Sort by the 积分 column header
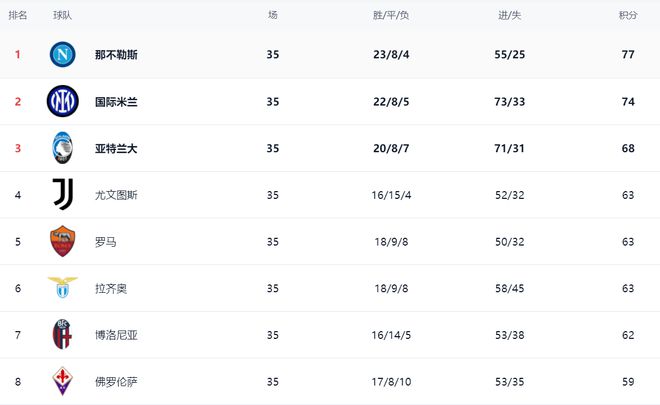The height and width of the screenshot is (405, 660). [628, 15]
